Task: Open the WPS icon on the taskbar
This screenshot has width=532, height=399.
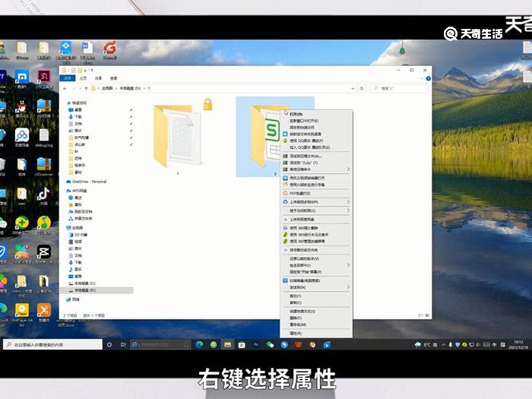Action: pos(298,345)
